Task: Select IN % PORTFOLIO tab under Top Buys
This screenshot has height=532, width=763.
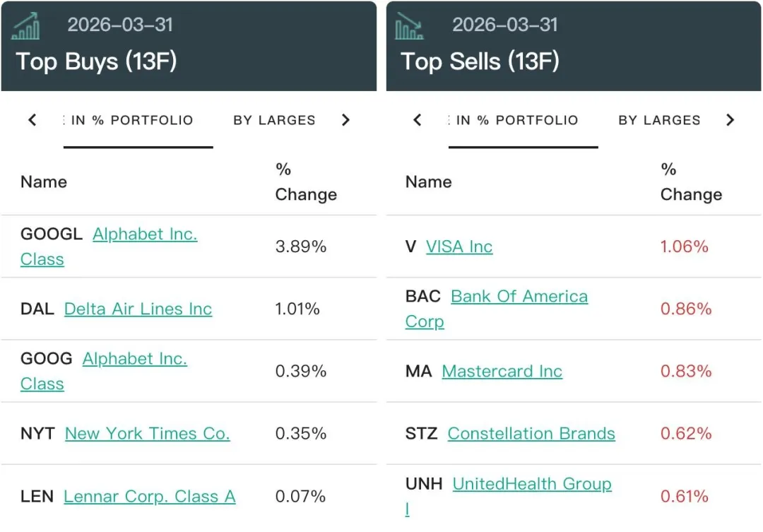Action: (132, 120)
